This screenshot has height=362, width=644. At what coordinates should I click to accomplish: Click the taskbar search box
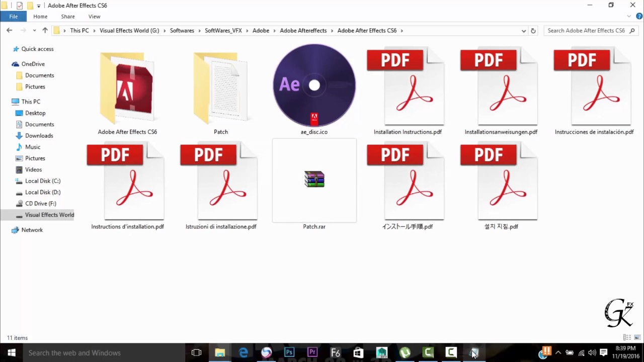(104, 353)
